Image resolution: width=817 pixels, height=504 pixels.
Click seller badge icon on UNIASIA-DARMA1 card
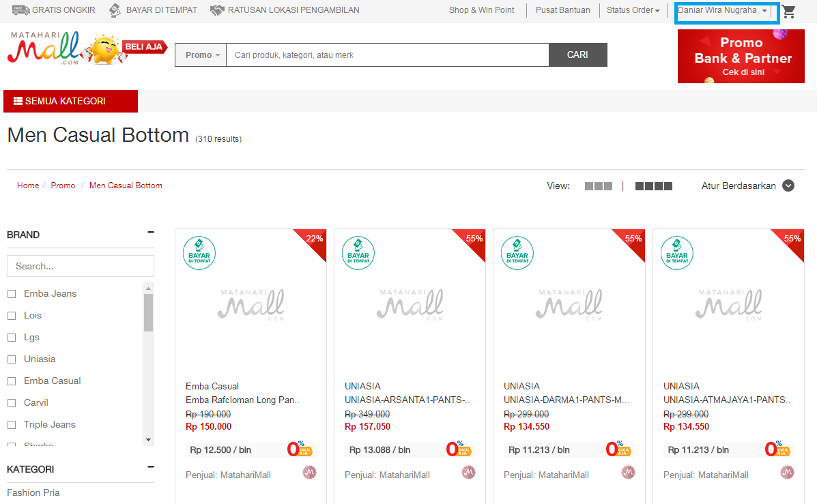tap(628, 473)
